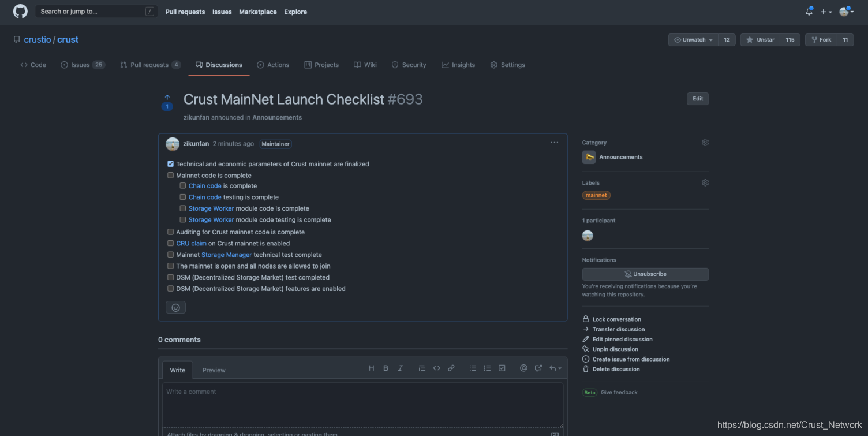Check 'Auditing for Crust mainnet code' box
This screenshot has height=436, width=868.
click(170, 232)
